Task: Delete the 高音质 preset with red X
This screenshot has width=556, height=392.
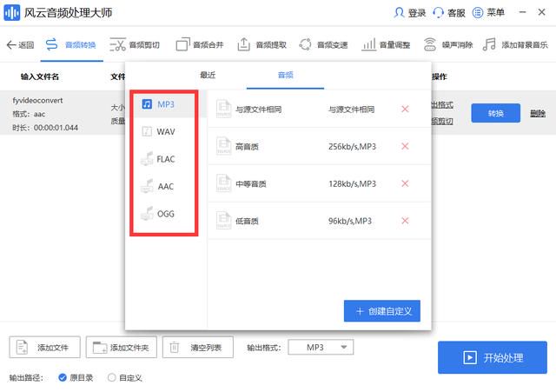Action: point(405,146)
